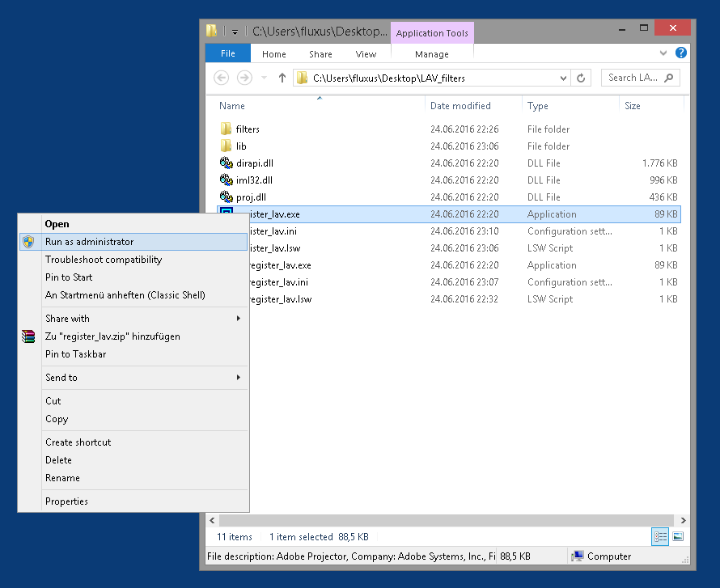Click the Search LAV_filters input box

633,78
